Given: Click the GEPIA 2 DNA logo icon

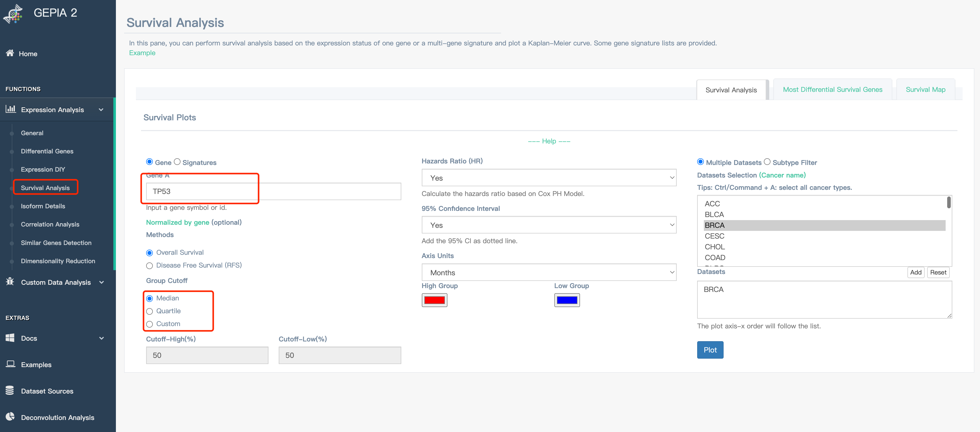Looking at the screenshot, I should (14, 14).
